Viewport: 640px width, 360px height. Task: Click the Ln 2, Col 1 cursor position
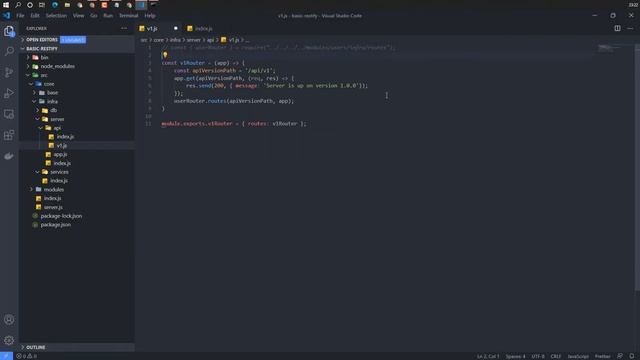[488, 356]
